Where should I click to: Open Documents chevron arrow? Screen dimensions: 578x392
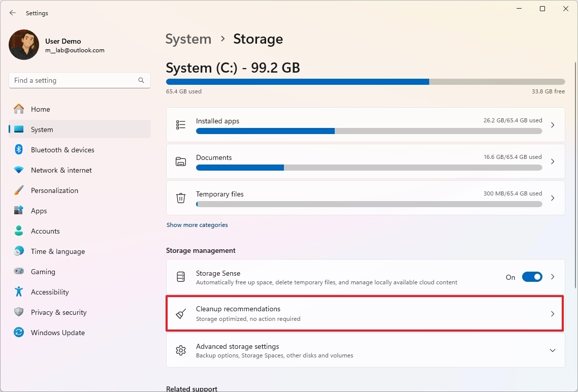(553, 161)
